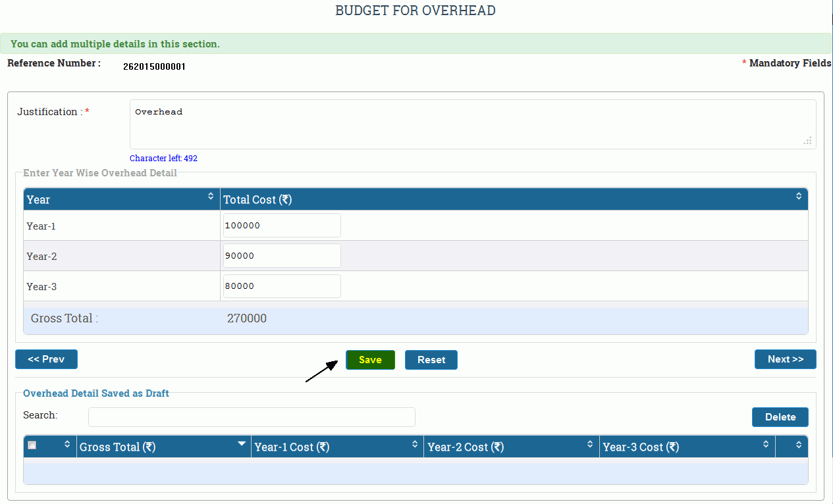Sort draft table by Gross Total arrow
833x504 pixels.
click(242, 444)
